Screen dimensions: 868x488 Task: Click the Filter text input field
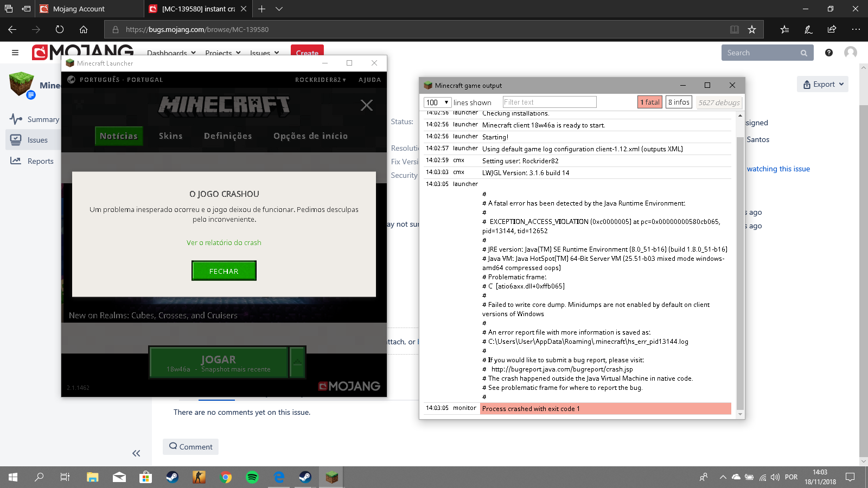(x=550, y=102)
